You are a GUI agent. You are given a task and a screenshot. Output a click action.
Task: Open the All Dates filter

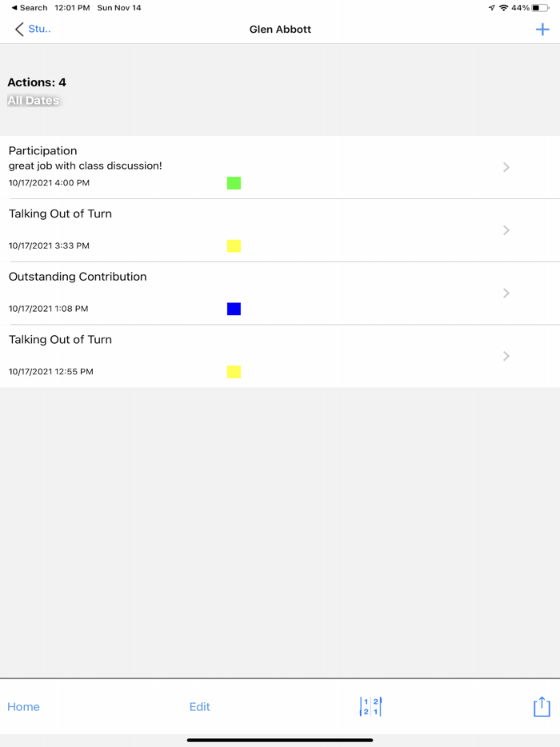34,100
